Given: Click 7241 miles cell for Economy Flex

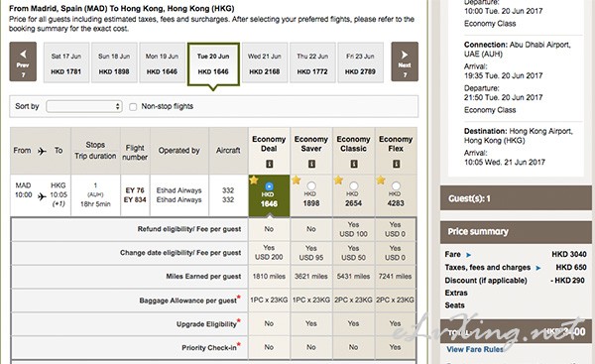Looking at the screenshot, I should pos(395,277).
